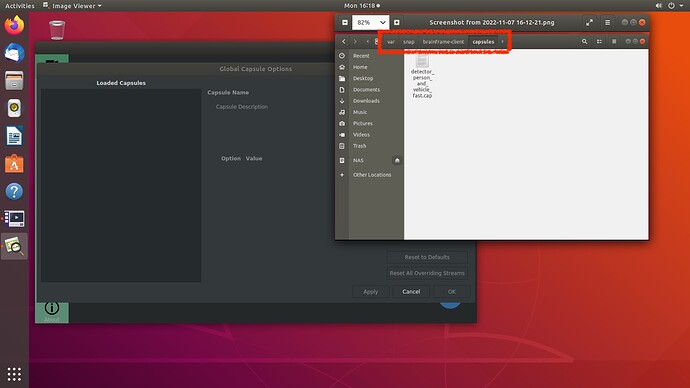690x388 pixels.
Task: Go forward in Files window
Action: (355, 41)
